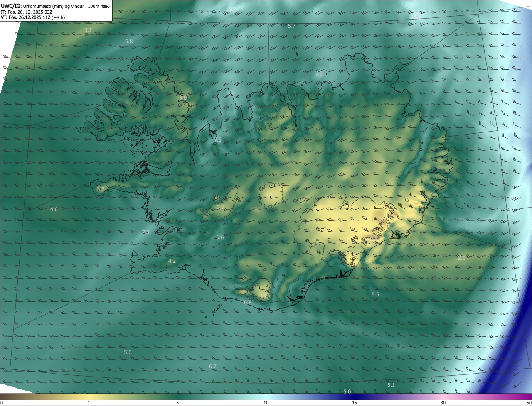The width and height of the screenshot is (532, 406).
Task: Click the 7.8 value label on the map
Action: click(319, 74)
